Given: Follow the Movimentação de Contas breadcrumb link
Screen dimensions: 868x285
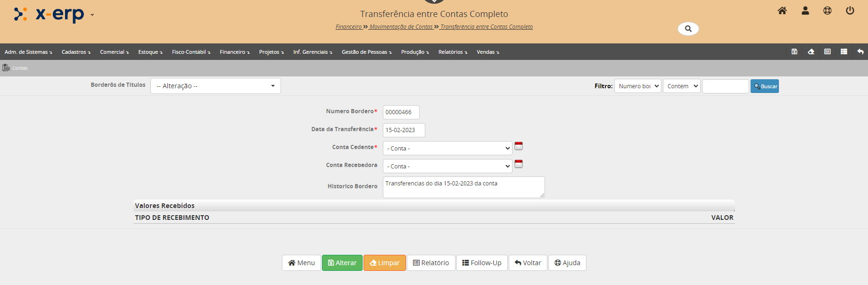Looking at the screenshot, I should (x=401, y=27).
